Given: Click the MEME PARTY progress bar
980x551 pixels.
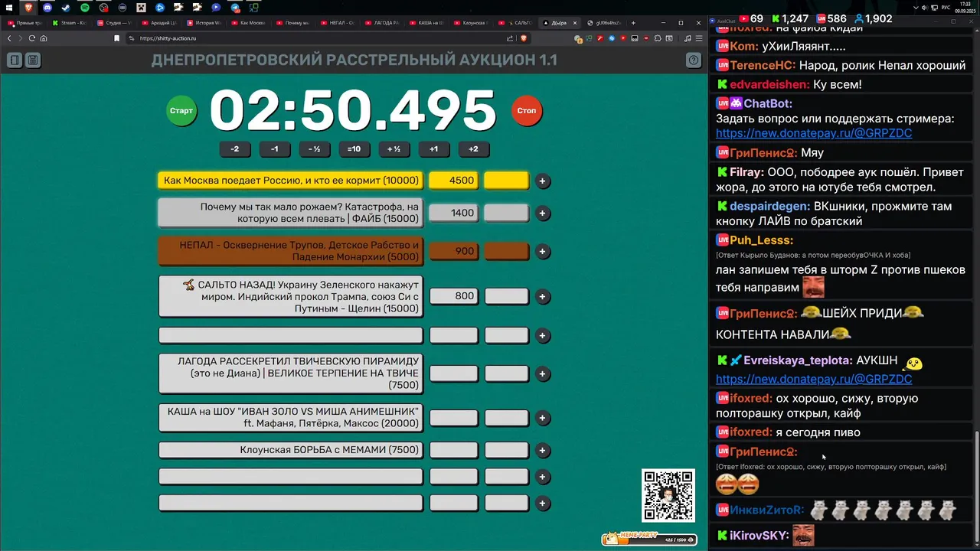Looking at the screenshot, I should [x=649, y=539].
